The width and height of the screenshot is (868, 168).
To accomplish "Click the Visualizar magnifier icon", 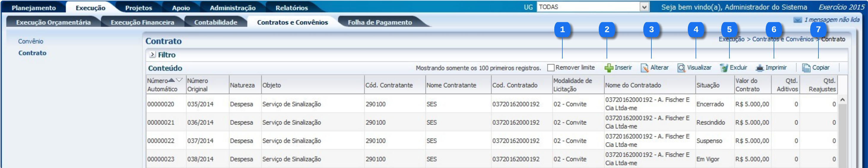I will [x=681, y=68].
